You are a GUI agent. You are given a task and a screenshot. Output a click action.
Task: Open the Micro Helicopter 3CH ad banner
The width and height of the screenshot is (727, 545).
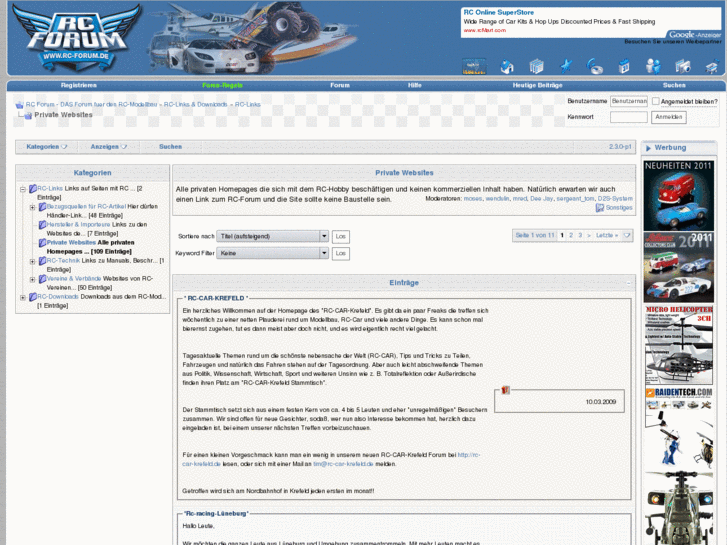click(x=678, y=345)
